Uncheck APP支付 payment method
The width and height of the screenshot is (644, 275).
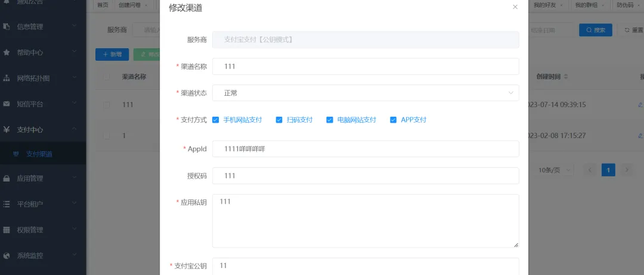pos(393,120)
